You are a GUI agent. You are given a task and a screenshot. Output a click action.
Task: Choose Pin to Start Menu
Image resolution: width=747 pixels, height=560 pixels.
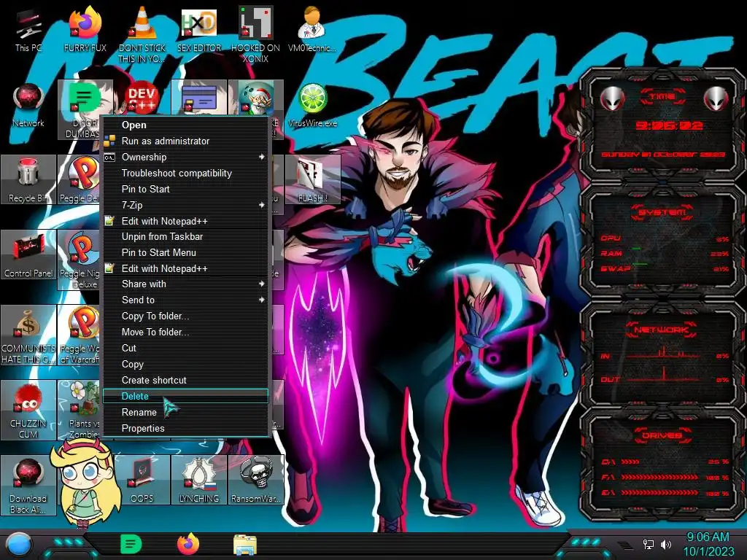[186, 252]
